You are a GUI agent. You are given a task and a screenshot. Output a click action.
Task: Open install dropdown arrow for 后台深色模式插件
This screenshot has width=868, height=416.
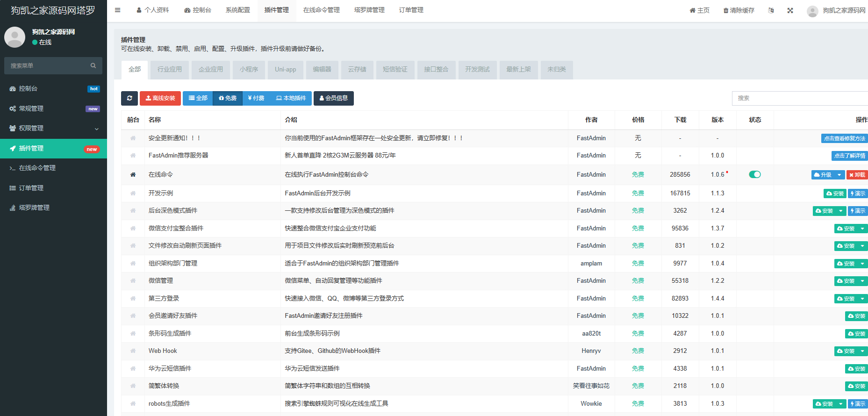pyautogui.click(x=841, y=211)
